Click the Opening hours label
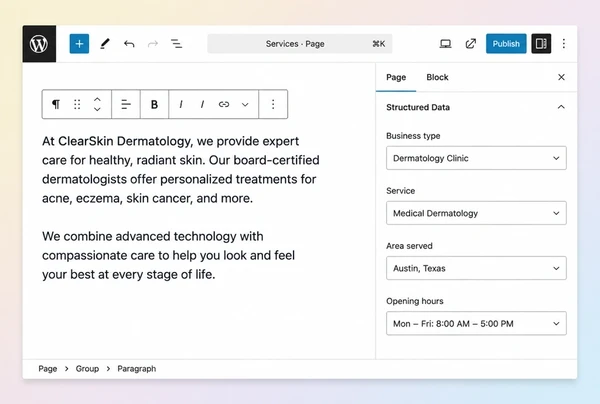Image resolution: width=600 pixels, height=404 pixels. 414,301
